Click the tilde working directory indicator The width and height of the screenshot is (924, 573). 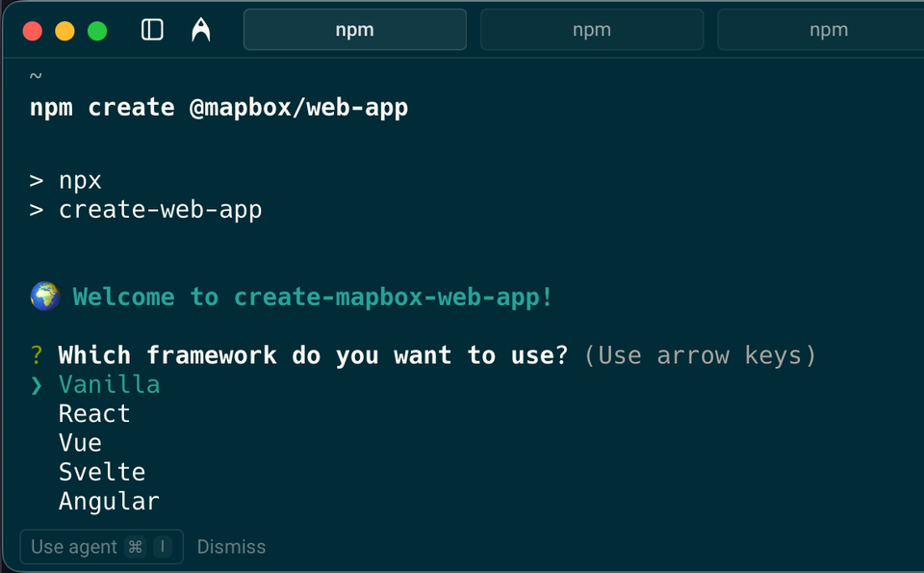36,76
